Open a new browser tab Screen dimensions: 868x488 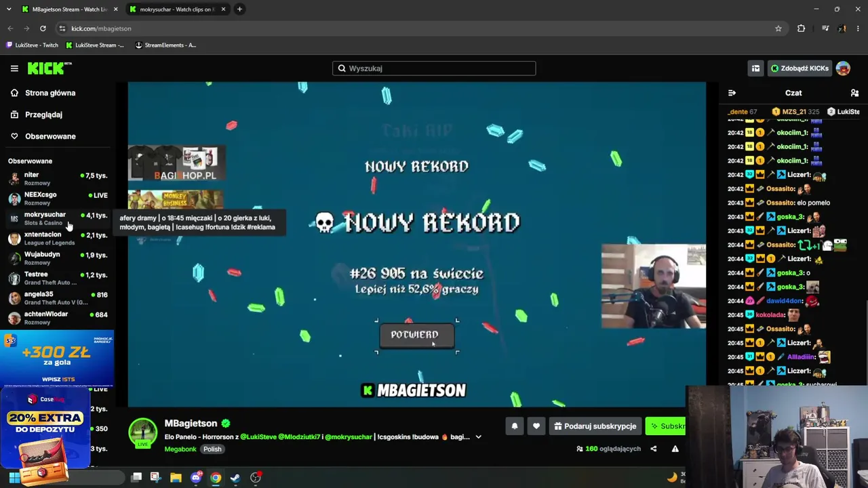tap(239, 9)
